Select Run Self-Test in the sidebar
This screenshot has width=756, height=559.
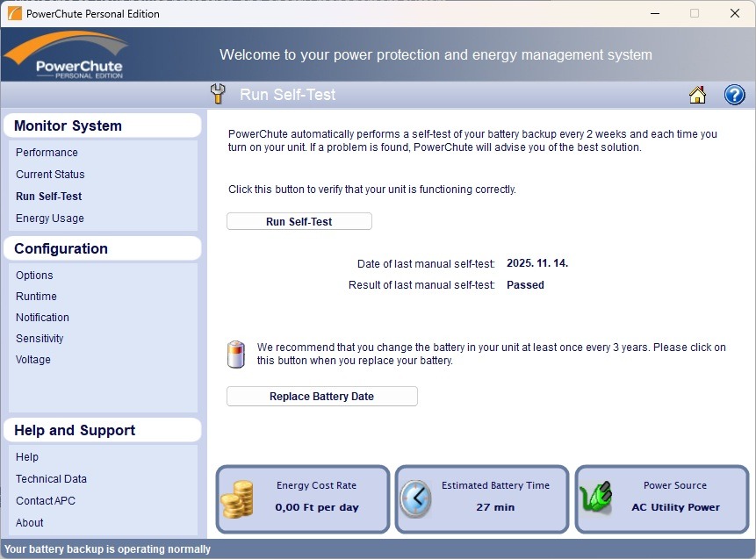[48, 196]
